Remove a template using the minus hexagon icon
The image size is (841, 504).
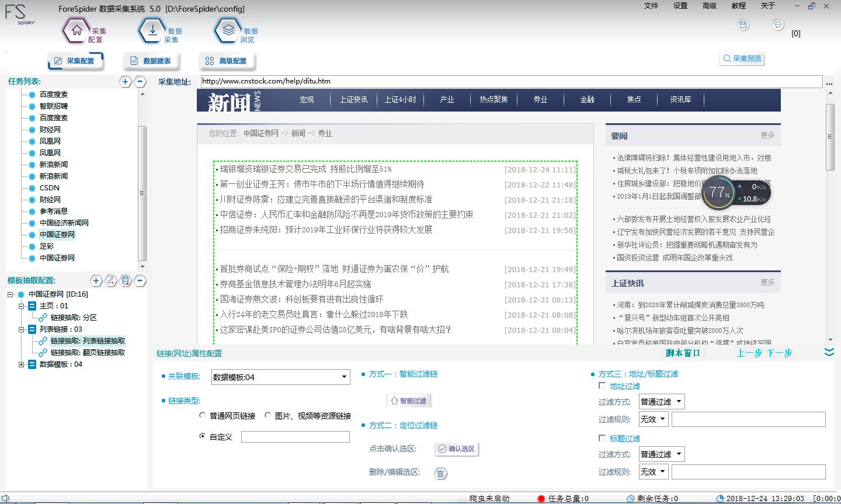[x=140, y=281]
